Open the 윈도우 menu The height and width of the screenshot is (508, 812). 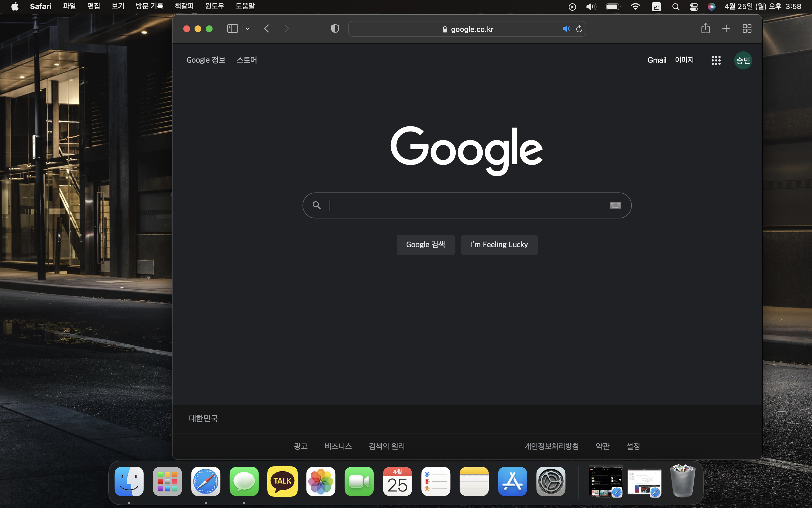tap(215, 6)
